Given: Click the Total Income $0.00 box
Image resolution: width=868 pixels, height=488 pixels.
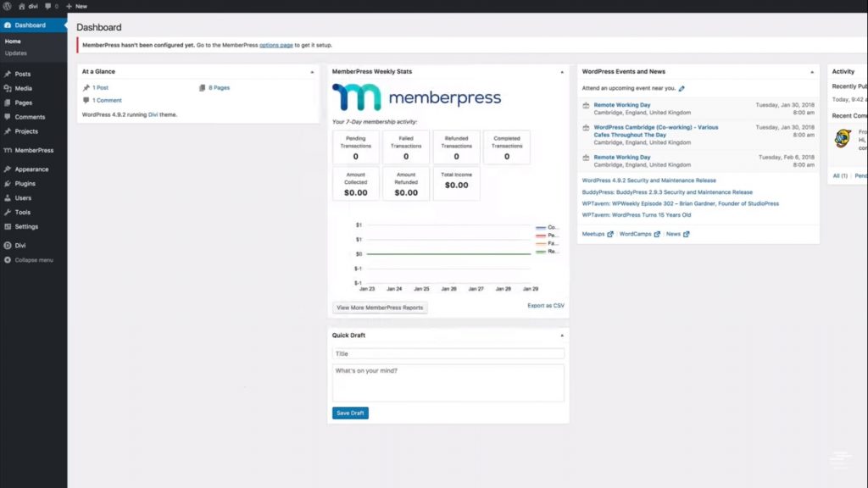Looking at the screenshot, I should tap(456, 183).
